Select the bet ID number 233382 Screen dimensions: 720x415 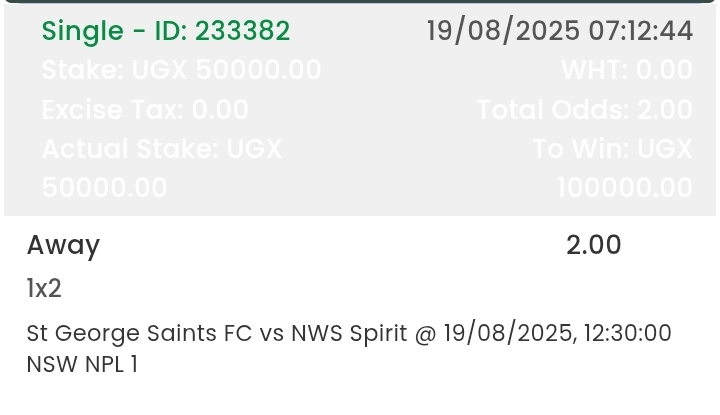click(x=242, y=32)
